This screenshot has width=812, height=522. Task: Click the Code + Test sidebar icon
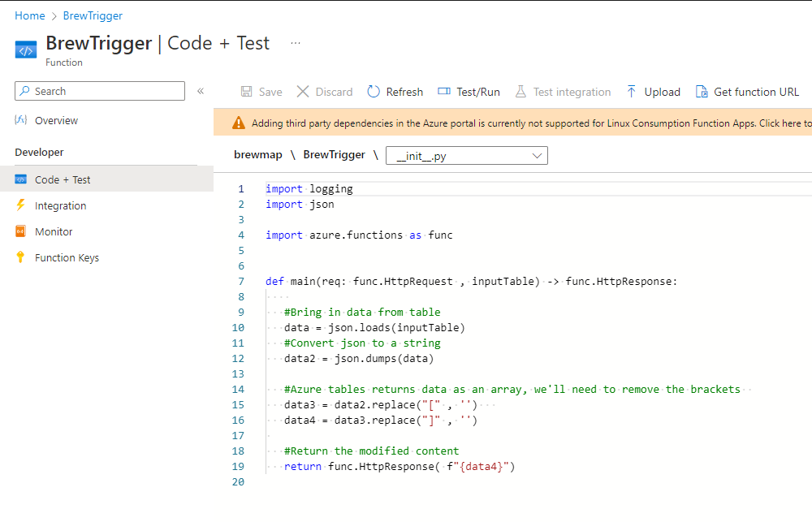click(21, 179)
